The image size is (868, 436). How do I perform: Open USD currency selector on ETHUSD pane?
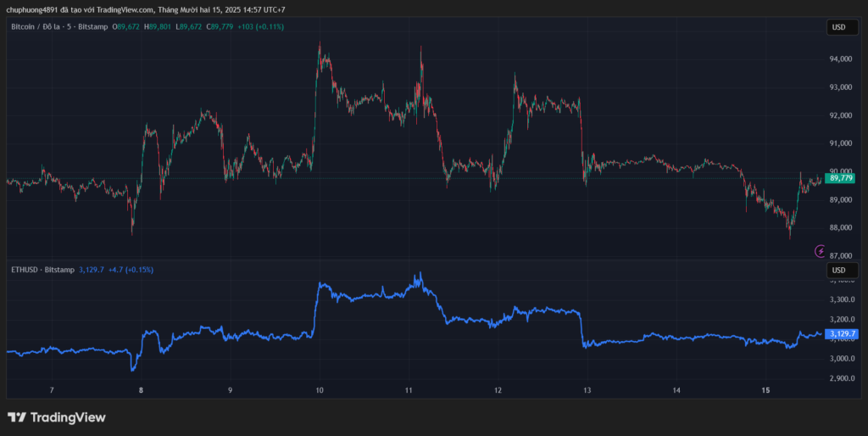click(x=838, y=271)
